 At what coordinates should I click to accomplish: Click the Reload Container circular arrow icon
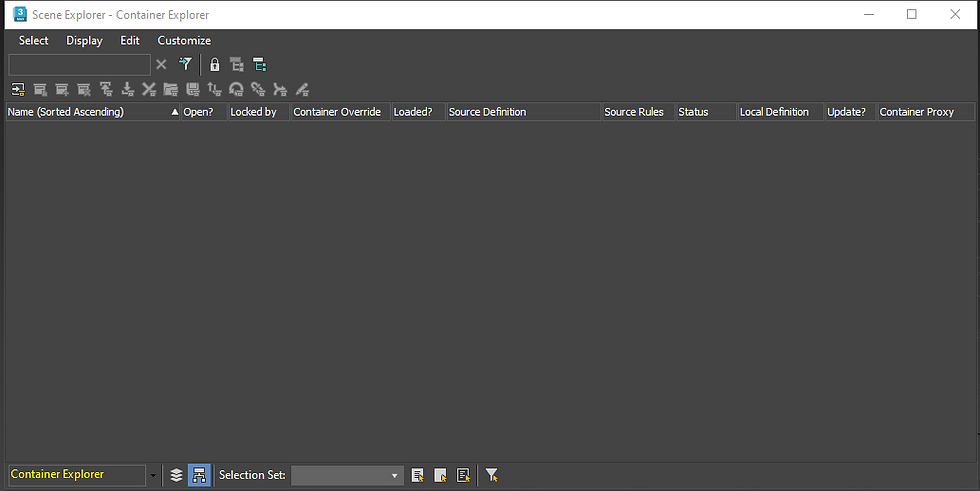(x=236, y=89)
